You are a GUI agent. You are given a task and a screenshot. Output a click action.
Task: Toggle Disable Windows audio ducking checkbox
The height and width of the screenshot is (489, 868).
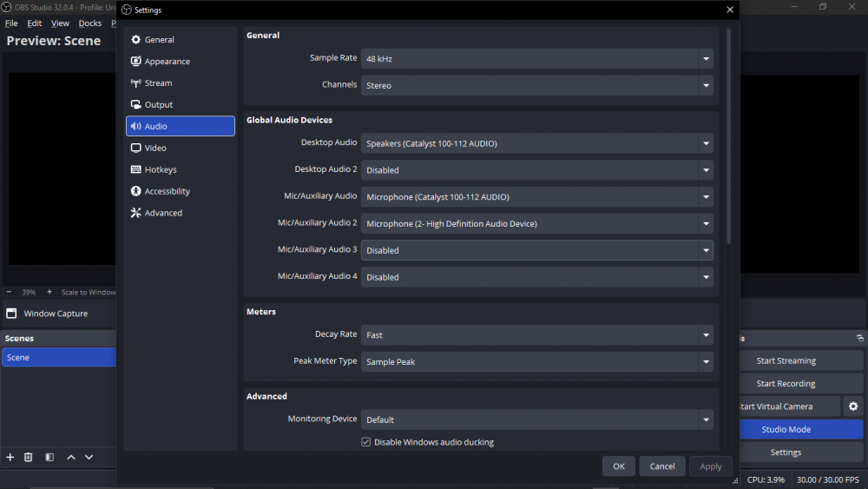pos(366,442)
